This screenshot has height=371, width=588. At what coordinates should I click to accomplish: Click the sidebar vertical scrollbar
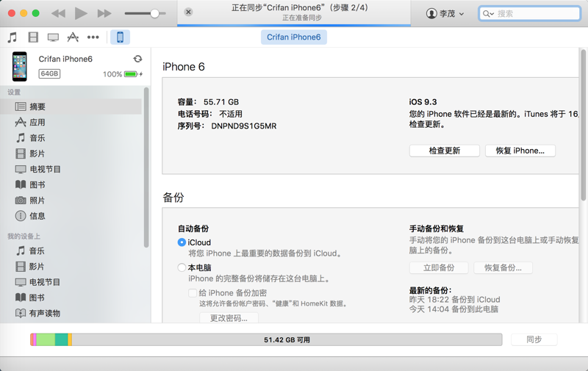[x=146, y=168]
